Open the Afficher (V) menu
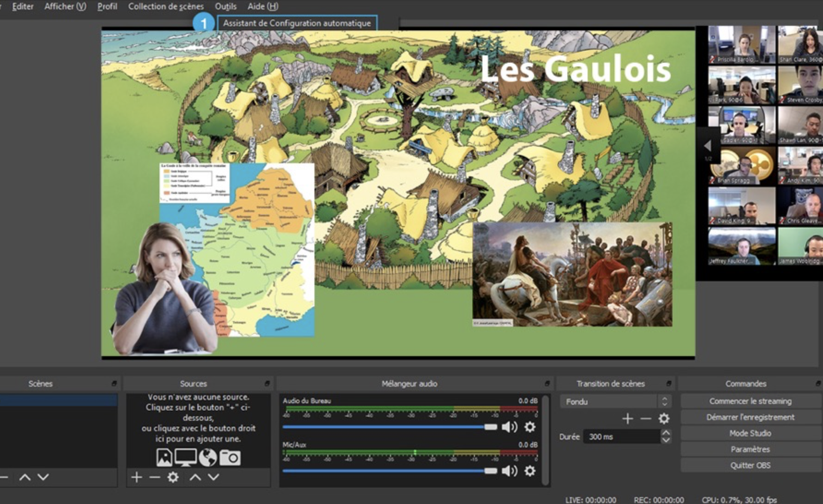The width and height of the screenshot is (823, 504). (x=65, y=6)
